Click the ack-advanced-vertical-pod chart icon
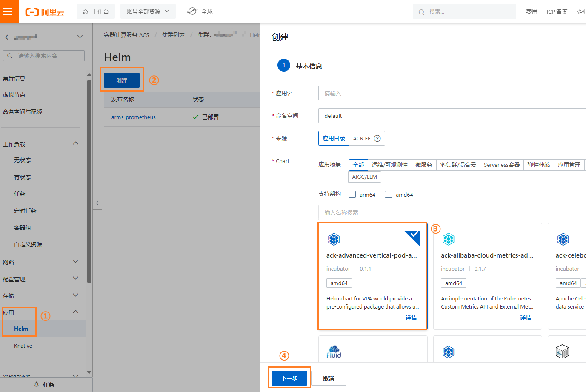Viewport: 586px width, 392px height. click(x=334, y=239)
